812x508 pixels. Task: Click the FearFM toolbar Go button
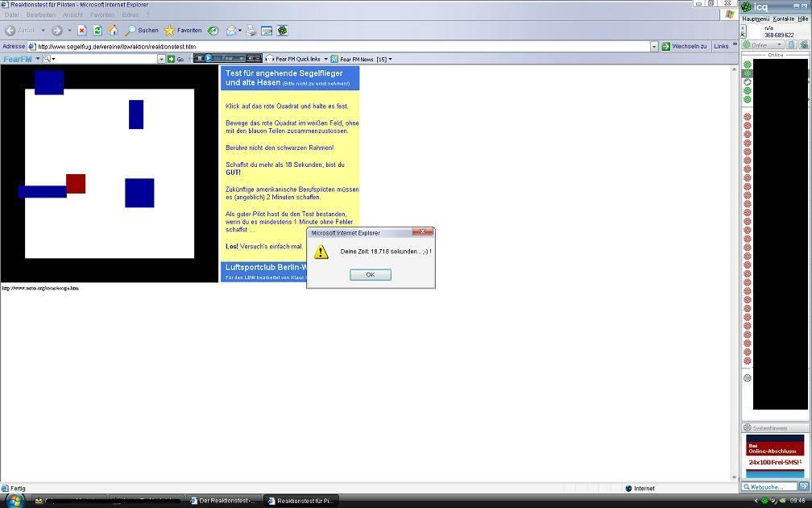[176, 59]
